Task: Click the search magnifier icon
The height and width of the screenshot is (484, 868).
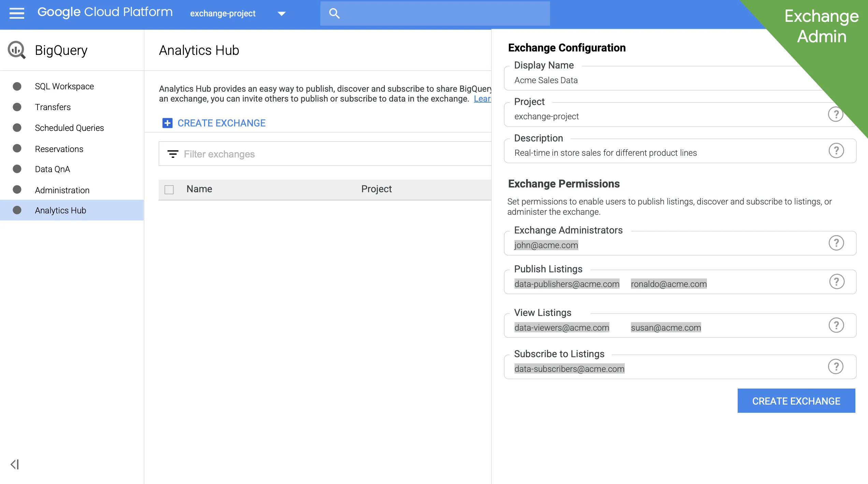Action: tap(334, 13)
